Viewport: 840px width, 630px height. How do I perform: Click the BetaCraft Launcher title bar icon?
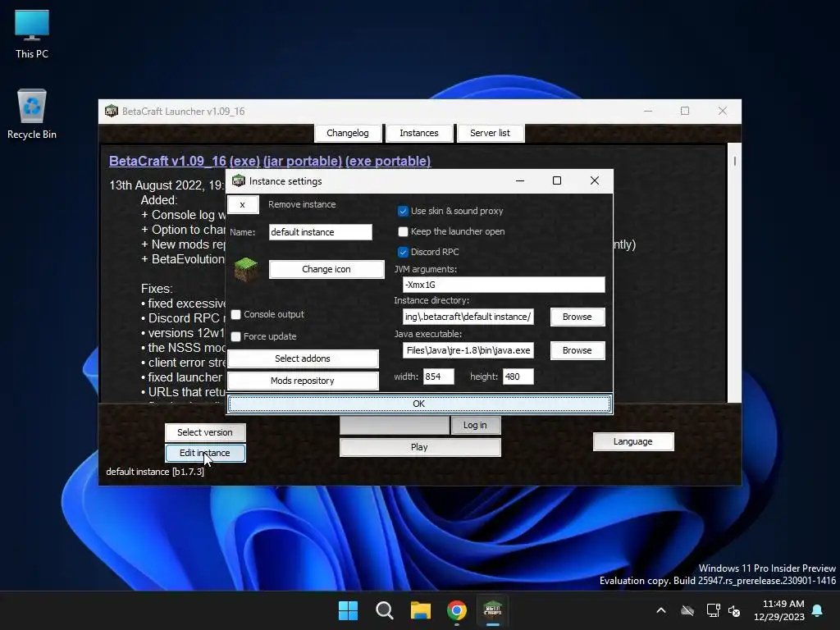[111, 111]
